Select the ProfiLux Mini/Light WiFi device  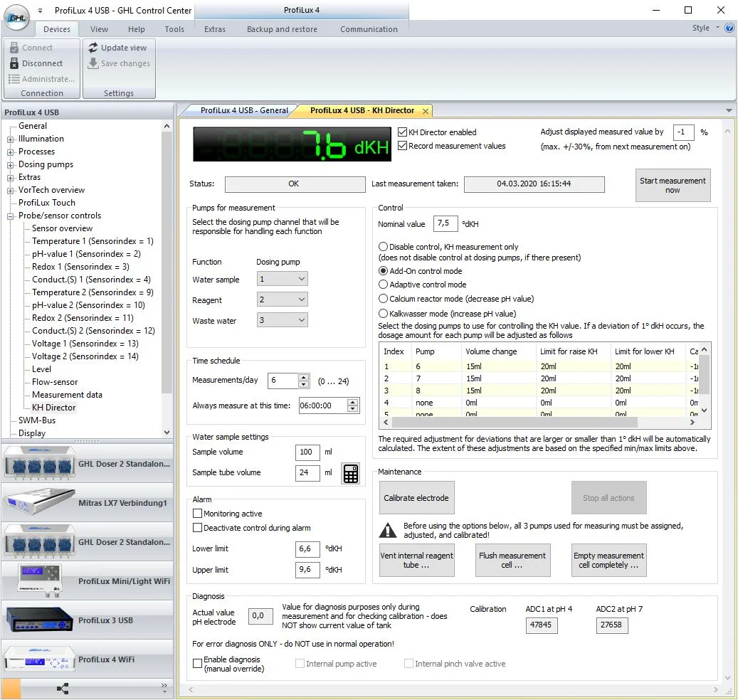tap(87, 581)
